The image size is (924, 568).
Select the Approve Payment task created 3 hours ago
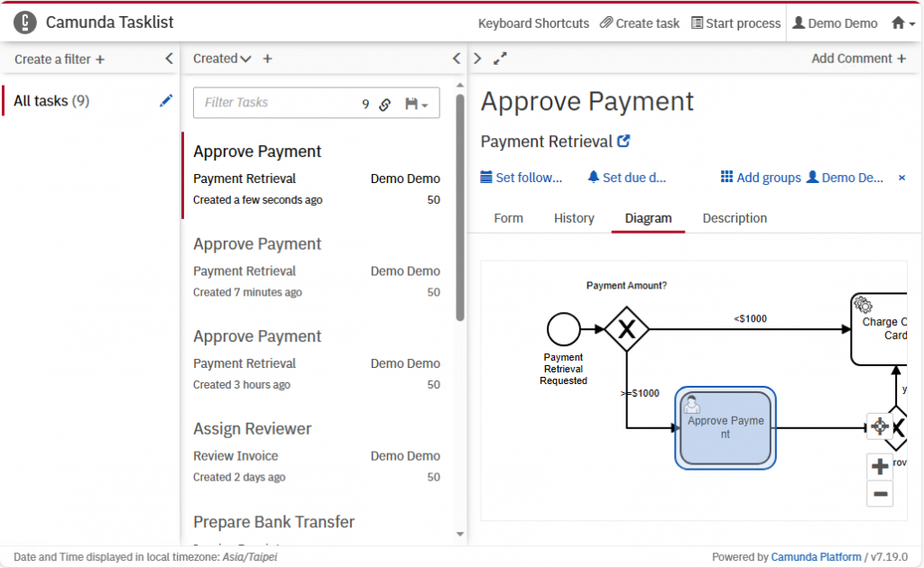tap(317, 361)
